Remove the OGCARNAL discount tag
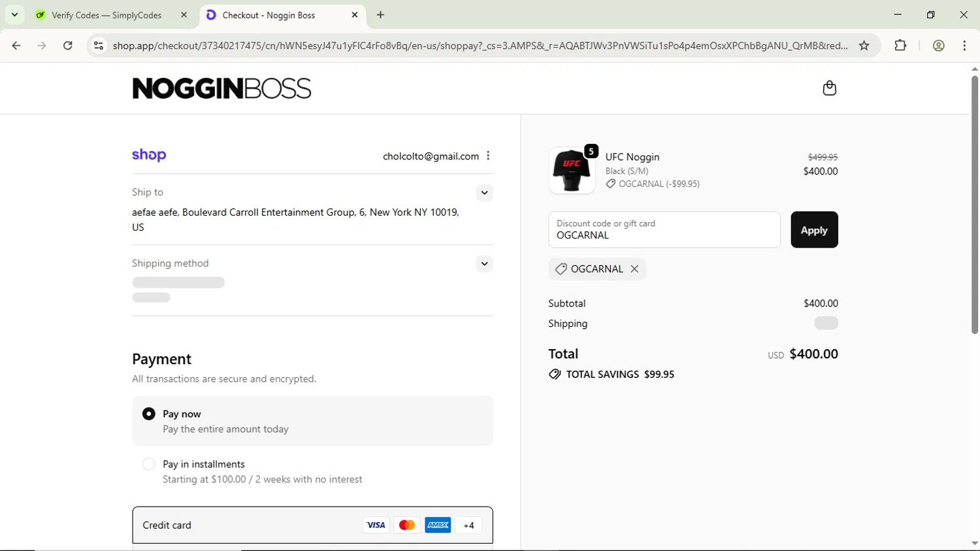 (634, 269)
